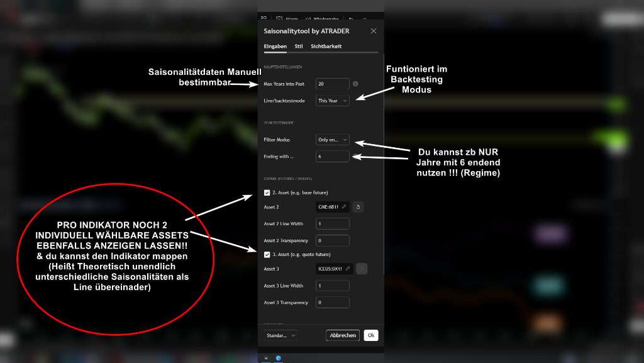Close the Saisonalitytool settings dialog with X

point(374,31)
